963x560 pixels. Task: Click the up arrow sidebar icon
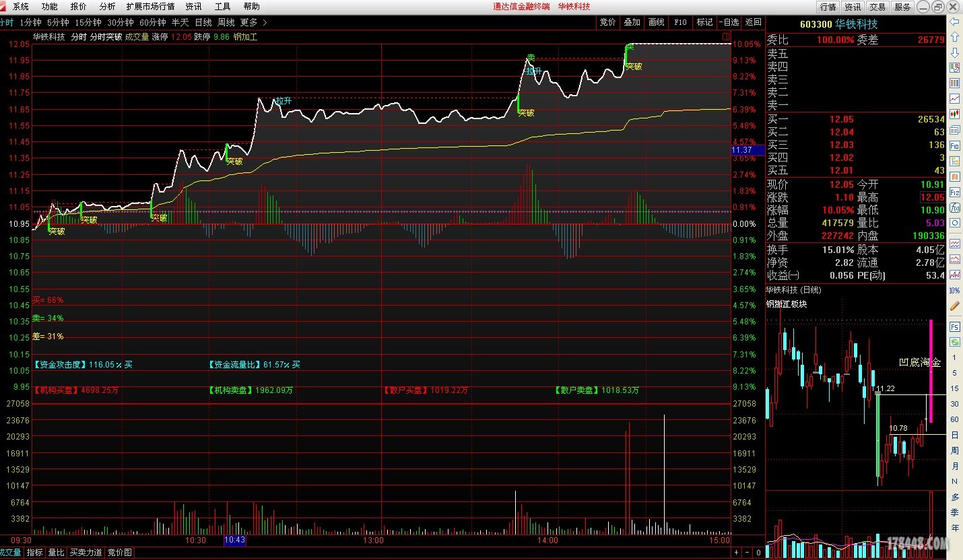(954, 37)
